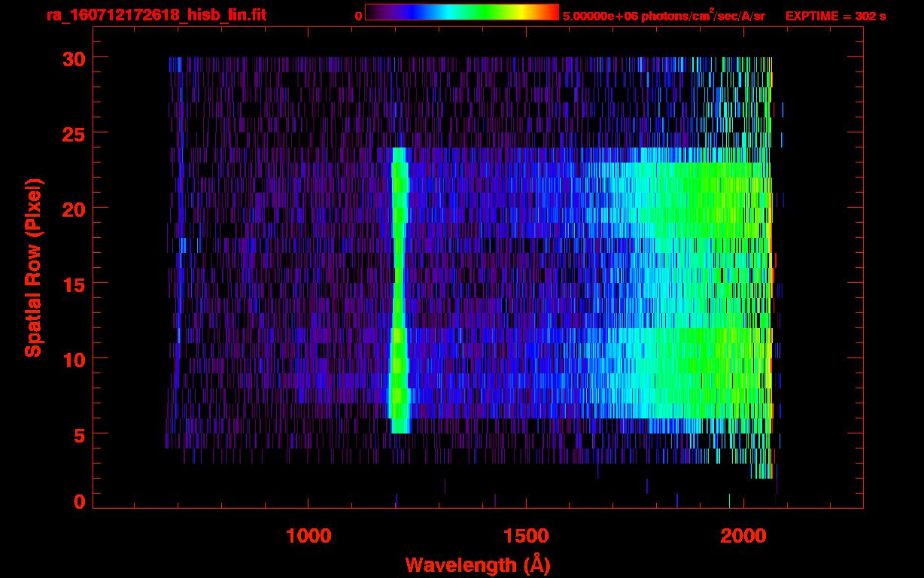
Task: Click the y-axis tick label 5
Action: tap(79, 434)
